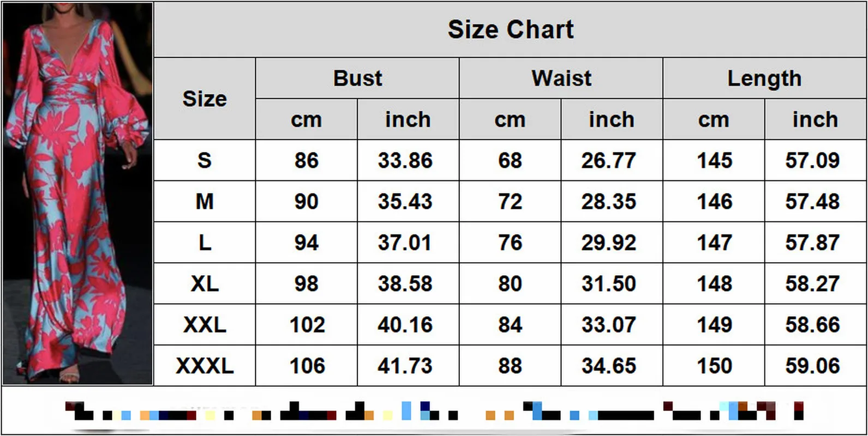
Task: Click the XXL size row label
Action: 205,325
